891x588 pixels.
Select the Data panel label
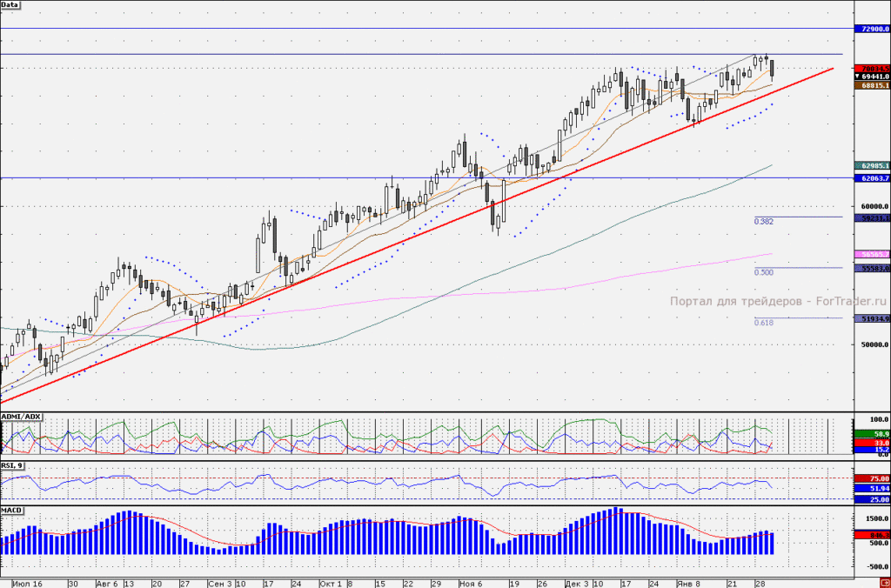10,4
